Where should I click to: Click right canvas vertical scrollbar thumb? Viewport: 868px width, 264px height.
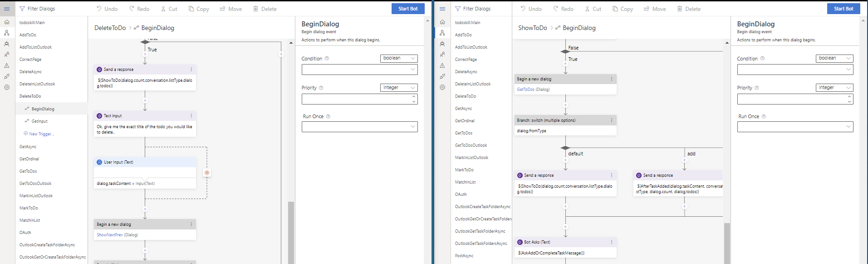(x=727, y=243)
